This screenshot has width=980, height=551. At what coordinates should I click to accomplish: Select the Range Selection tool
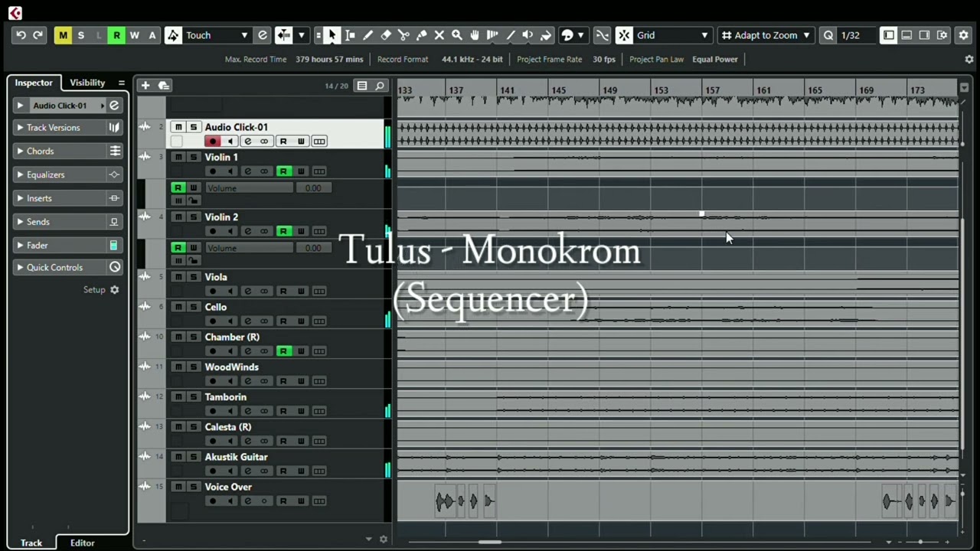pos(350,35)
